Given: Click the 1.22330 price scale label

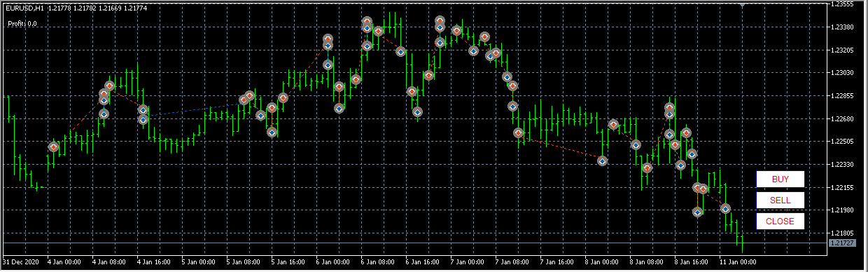Looking at the screenshot, I should click(843, 165).
